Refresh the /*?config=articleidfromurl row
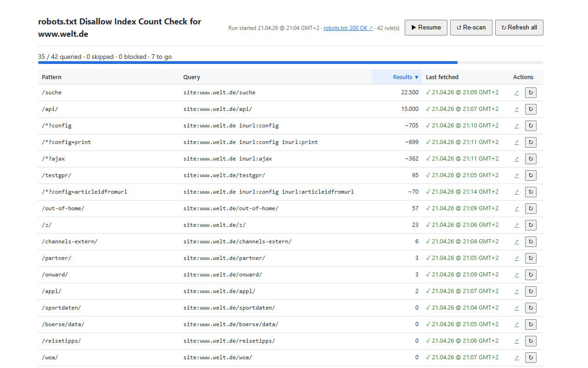This screenshot has height=368, width=588. point(531,192)
